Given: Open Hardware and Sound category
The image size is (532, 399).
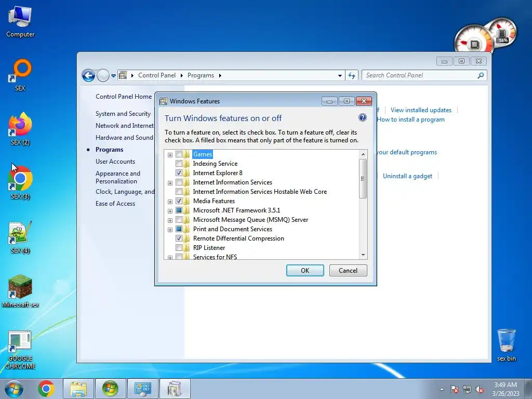Looking at the screenshot, I should tap(124, 137).
